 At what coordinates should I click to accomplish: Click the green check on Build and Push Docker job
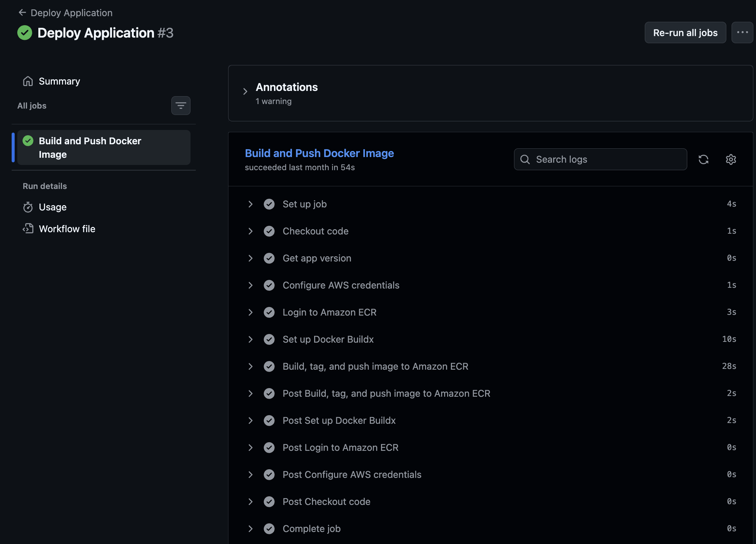[28, 141]
